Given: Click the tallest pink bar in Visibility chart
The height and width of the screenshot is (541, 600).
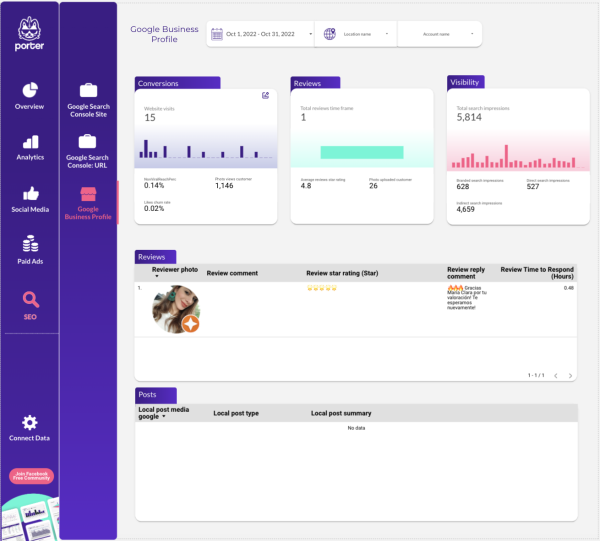Looking at the screenshot, I should click(x=506, y=156).
